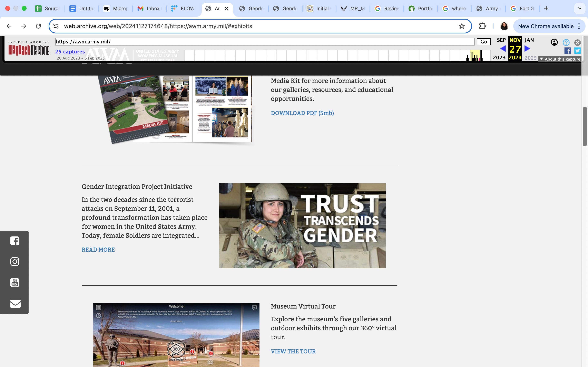Open the tab list chevron at top right

580,8
